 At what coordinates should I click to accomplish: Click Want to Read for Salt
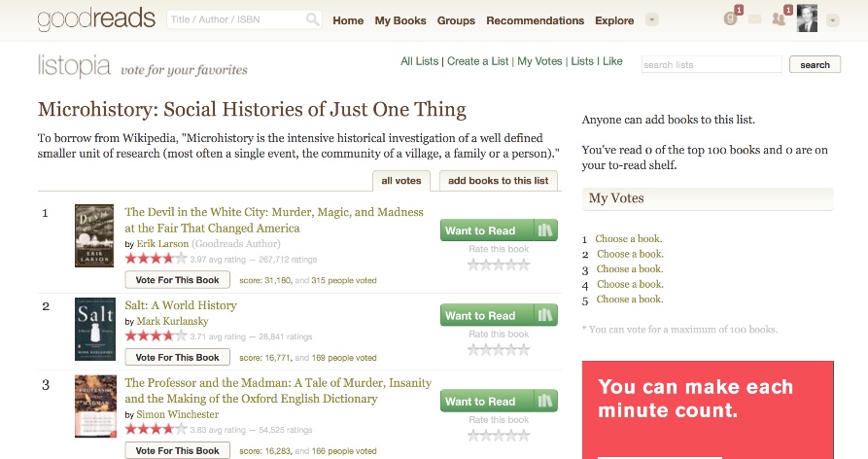coord(487,315)
